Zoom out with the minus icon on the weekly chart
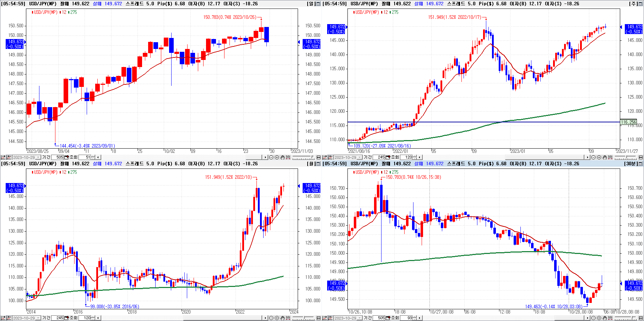 [x=593, y=157]
